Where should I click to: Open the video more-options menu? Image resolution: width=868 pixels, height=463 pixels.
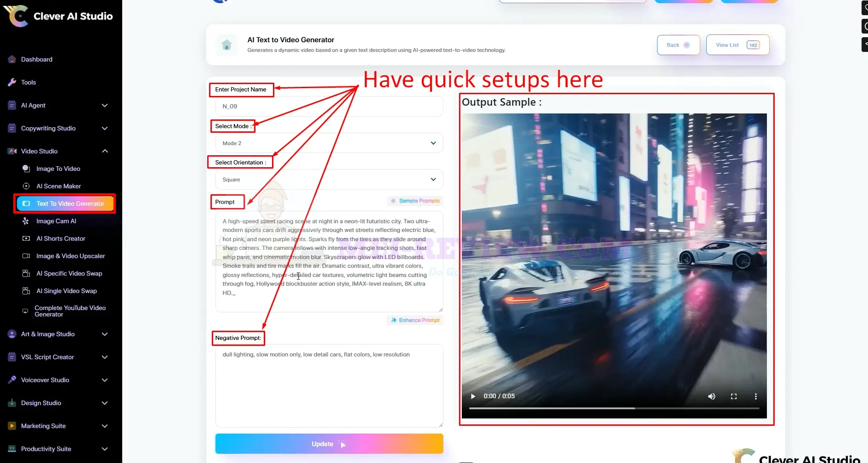pos(756,396)
